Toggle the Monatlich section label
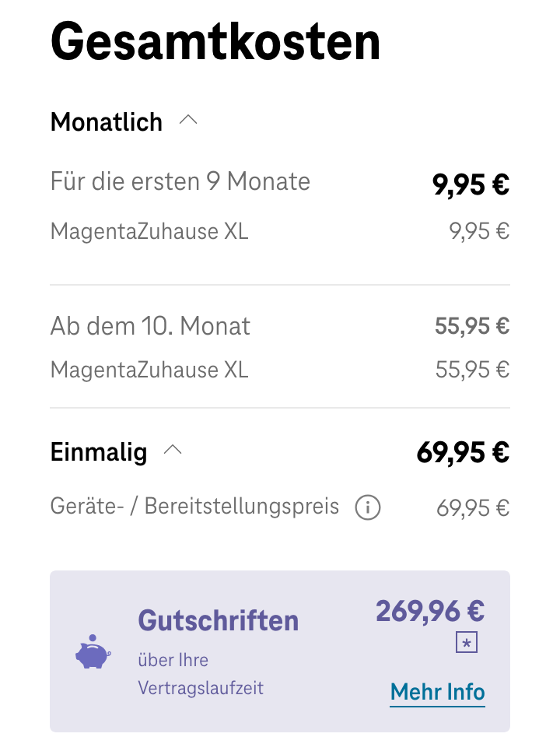 click(107, 122)
